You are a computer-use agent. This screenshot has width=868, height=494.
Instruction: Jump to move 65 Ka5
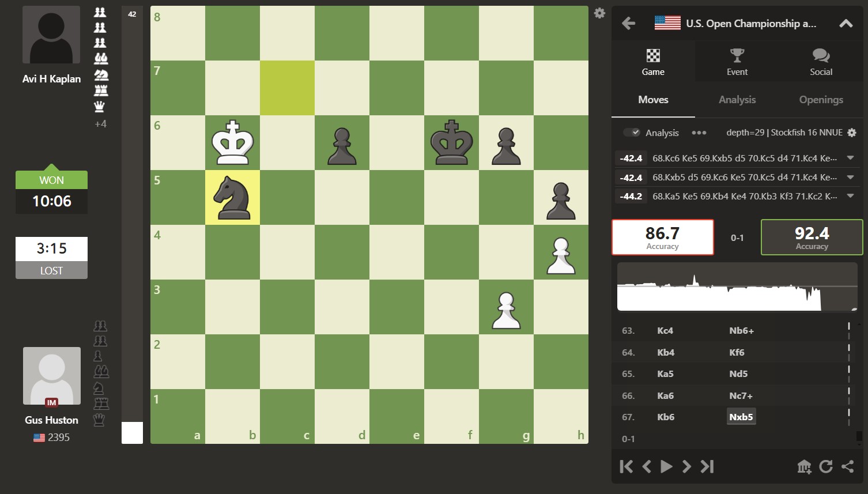(665, 374)
